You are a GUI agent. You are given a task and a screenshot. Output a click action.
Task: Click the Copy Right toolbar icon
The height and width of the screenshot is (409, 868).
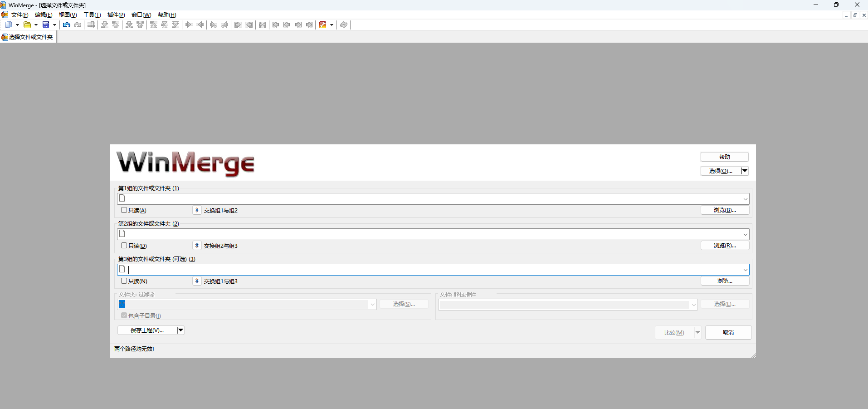pyautogui.click(x=189, y=25)
